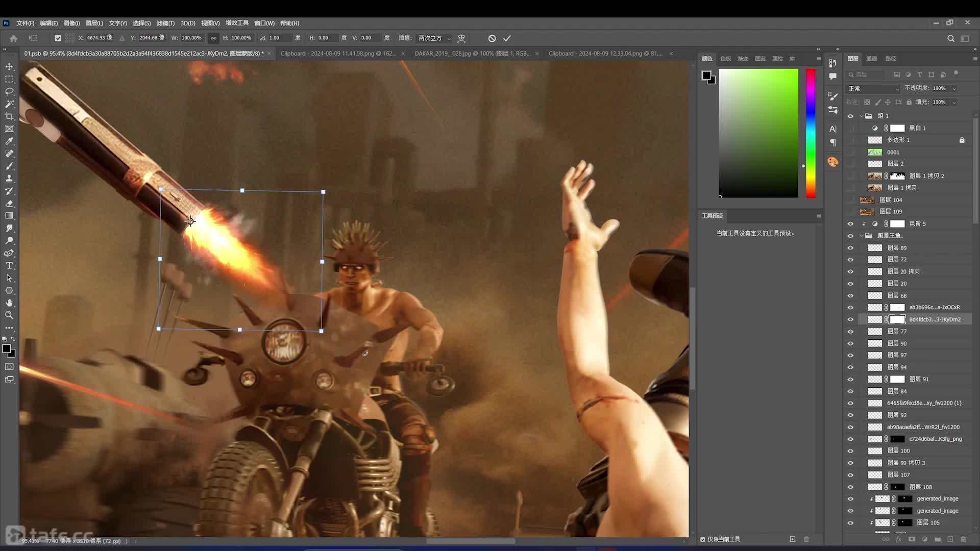The image size is (980, 551).
Task: Open the opacity 不透明度 dropdown arrow
Action: point(954,88)
